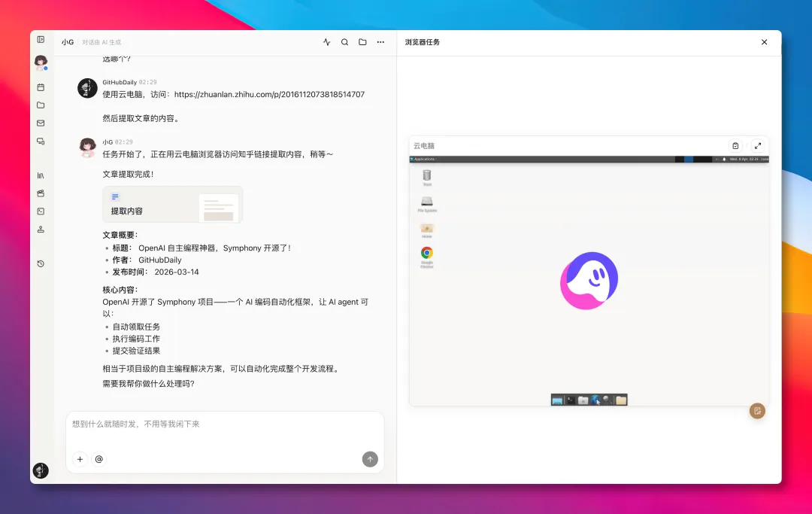
Task: Open the mail icon in the left sidebar
Action: tap(41, 121)
